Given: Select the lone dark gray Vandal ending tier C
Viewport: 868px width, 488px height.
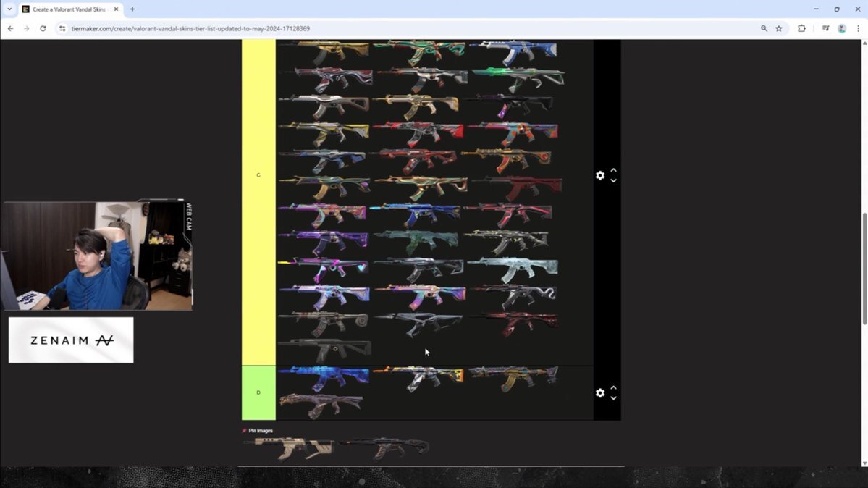Looking at the screenshot, I should click(324, 350).
